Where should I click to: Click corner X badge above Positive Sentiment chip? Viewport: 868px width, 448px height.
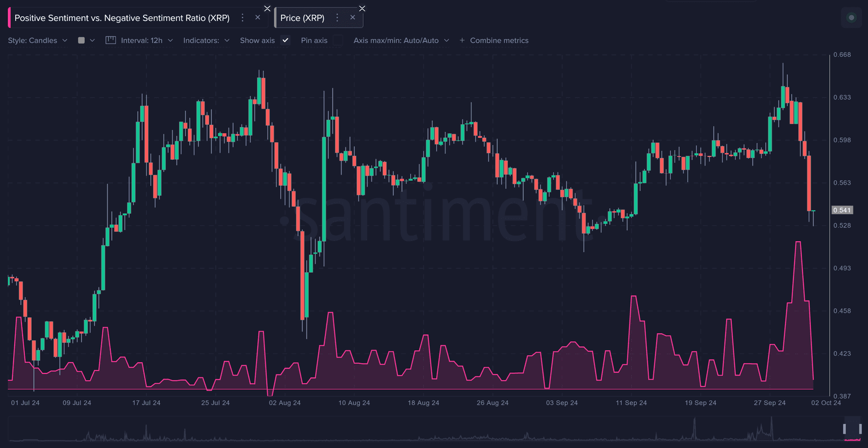point(267,8)
